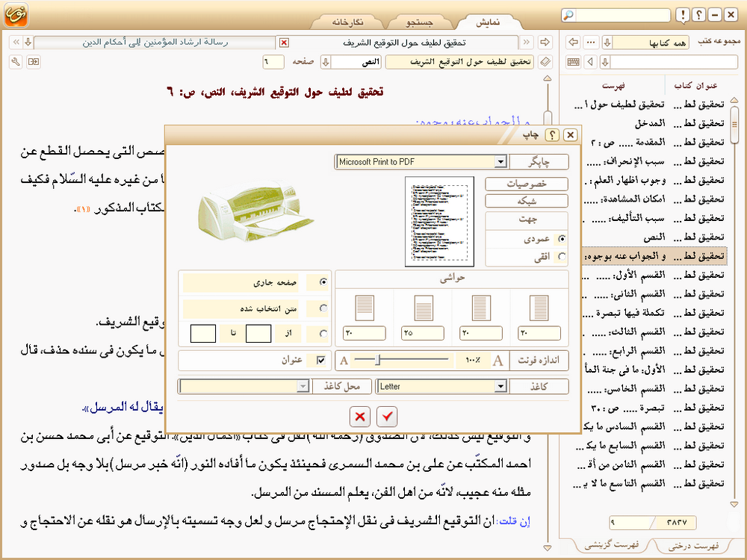Click the خصوصیات properties button

pos(527,184)
